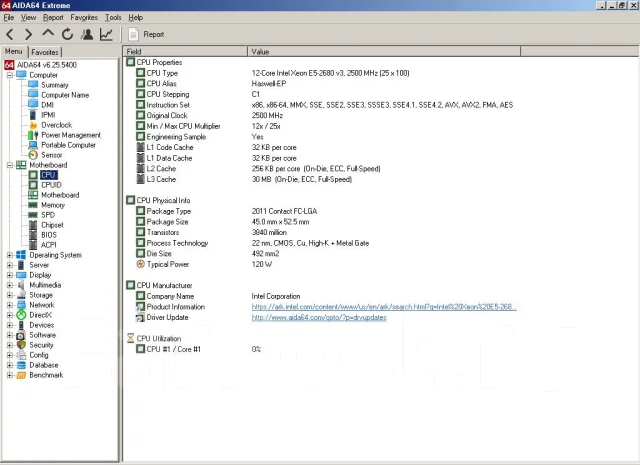The image size is (640, 465).
Task: Select the Company Name row
Action: click(218, 296)
